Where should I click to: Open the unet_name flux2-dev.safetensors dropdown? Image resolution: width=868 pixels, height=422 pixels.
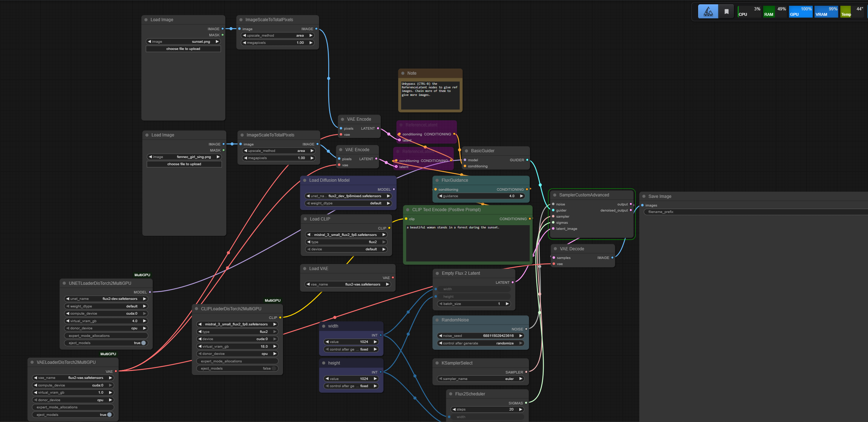click(x=106, y=299)
